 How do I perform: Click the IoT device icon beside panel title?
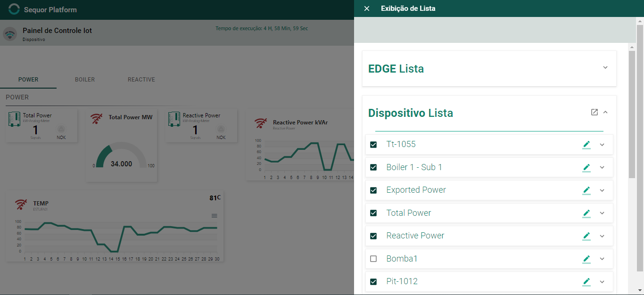click(9, 34)
